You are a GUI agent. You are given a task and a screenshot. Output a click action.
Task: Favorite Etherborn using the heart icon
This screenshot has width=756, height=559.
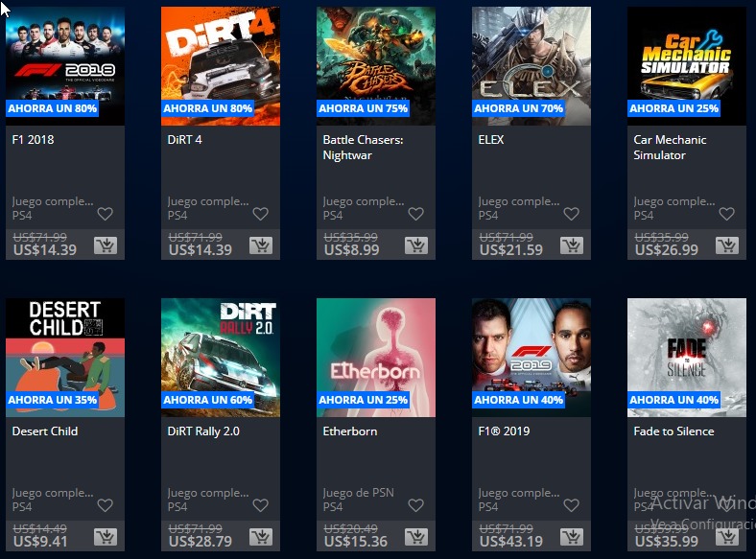click(x=415, y=505)
